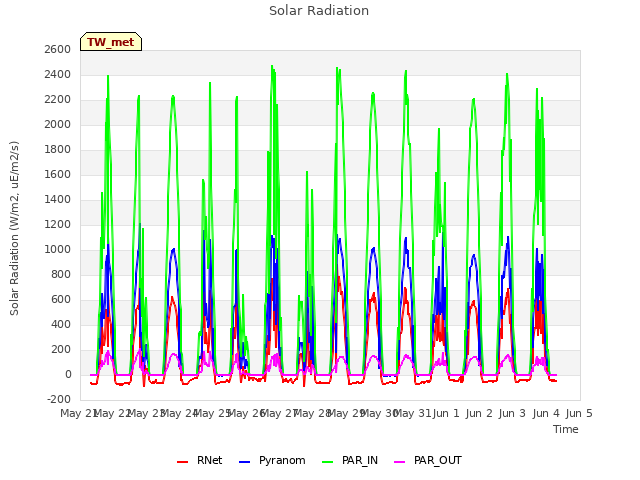Click the May 31 x-axis date label

(x=413, y=413)
